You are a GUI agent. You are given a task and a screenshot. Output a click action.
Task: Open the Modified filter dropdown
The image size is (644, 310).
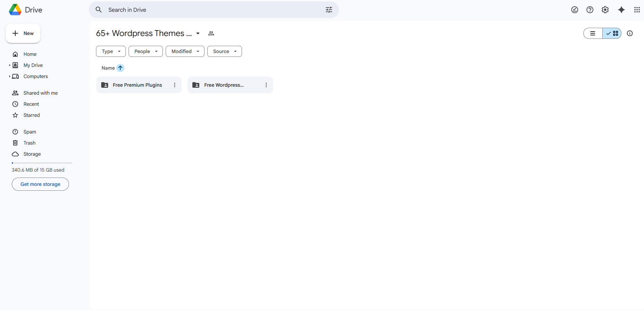click(x=185, y=51)
